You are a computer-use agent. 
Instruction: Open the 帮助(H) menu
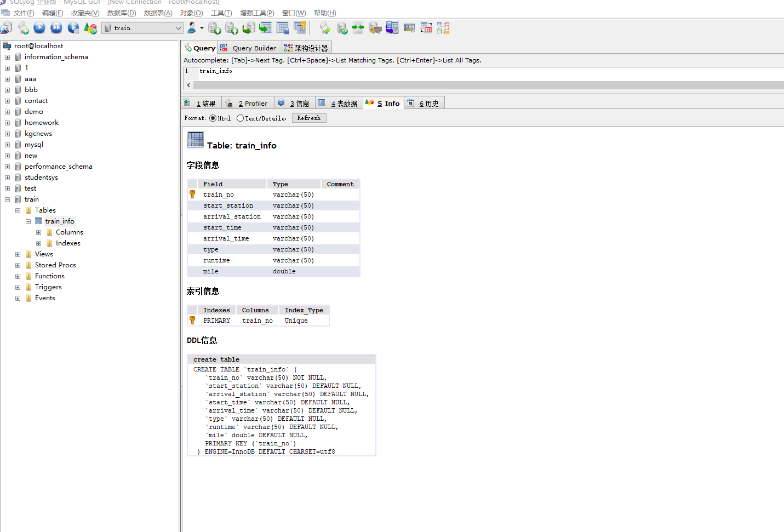coord(325,13)
